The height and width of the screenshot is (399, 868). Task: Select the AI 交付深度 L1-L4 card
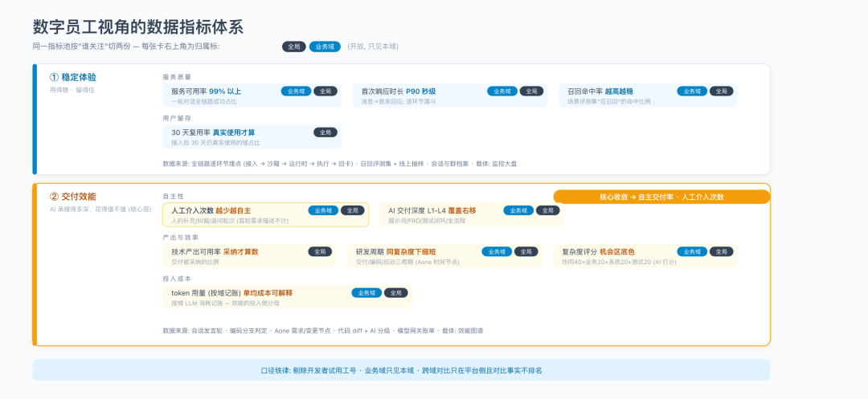point(472,214)
